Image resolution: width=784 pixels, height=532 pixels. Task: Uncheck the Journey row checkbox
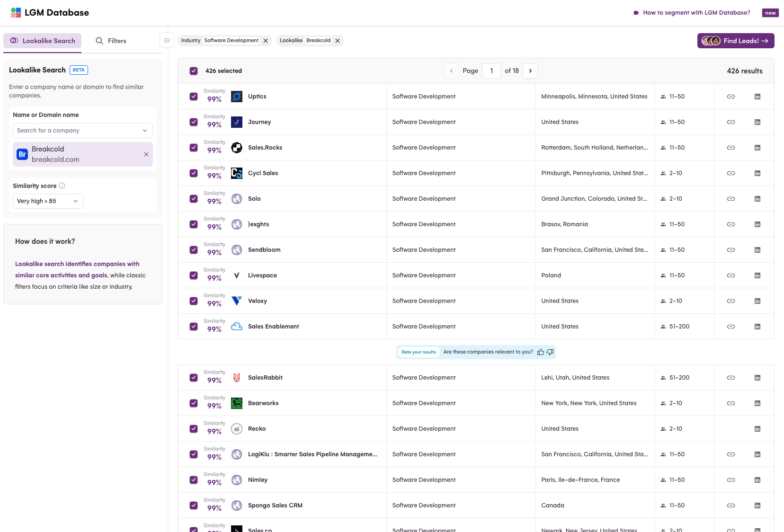[194, 122]
